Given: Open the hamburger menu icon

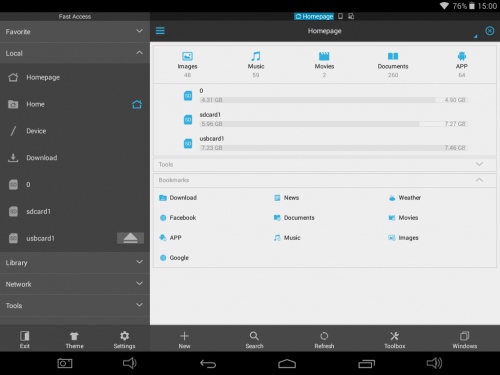Looking at the screenshot, I should (x=160, y=31).
